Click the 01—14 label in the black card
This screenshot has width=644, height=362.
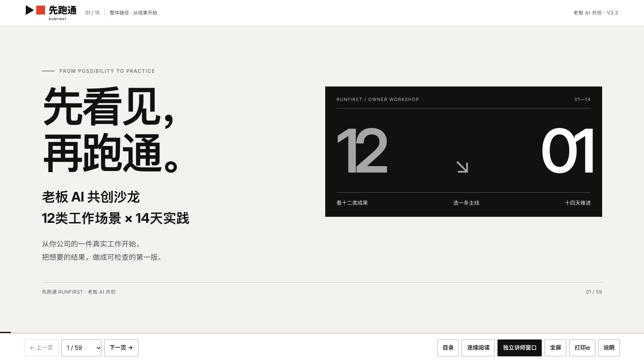point(582,99)
